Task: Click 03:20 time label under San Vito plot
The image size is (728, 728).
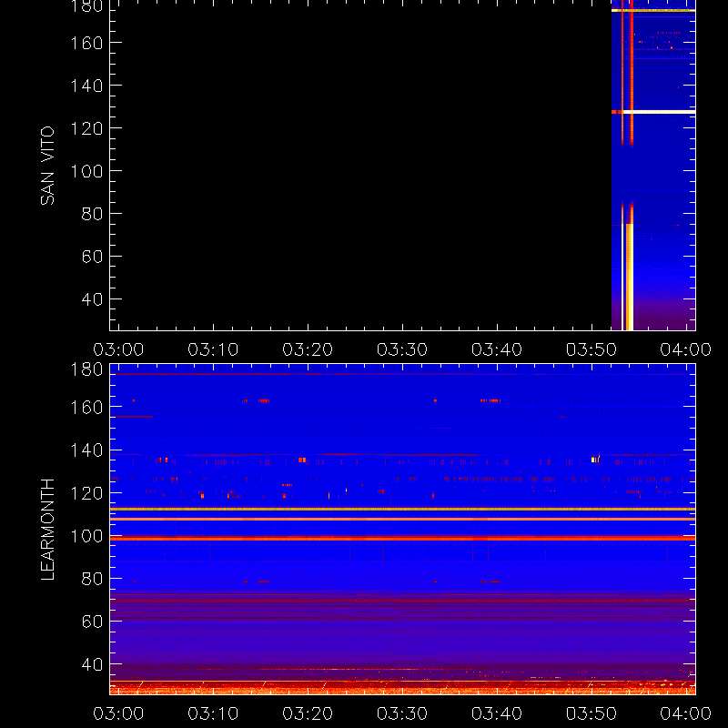Action: (x=308, y=349)
